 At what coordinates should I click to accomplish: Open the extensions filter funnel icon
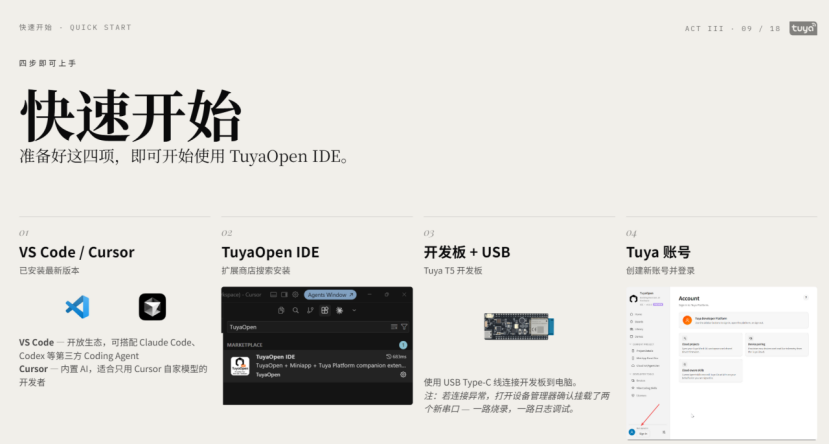click(404, 327)
